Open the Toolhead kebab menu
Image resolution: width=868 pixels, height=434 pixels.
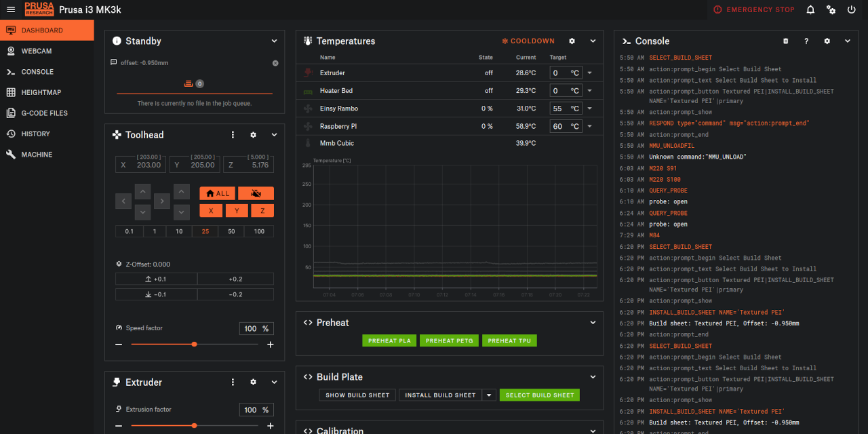[233, 134]
